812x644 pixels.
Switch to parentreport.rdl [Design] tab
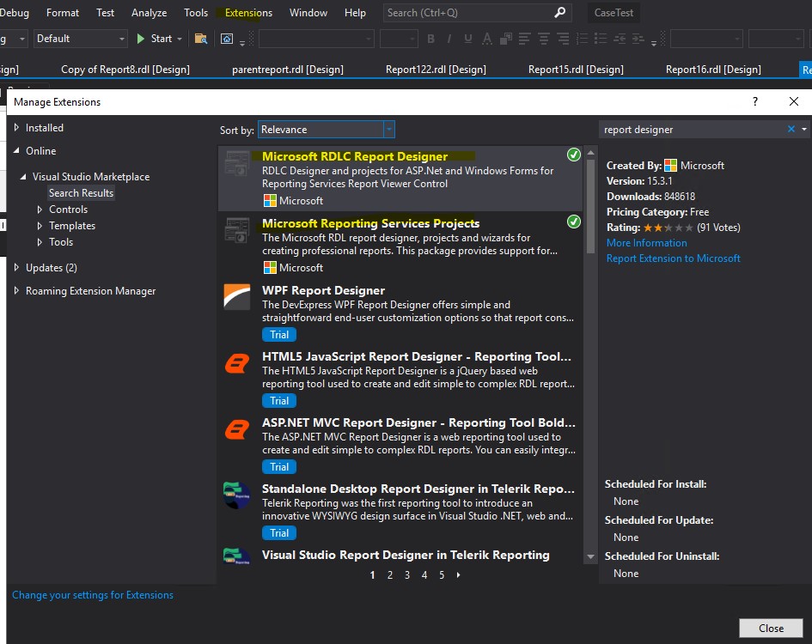pyautogui.click(x=287, y=70)
